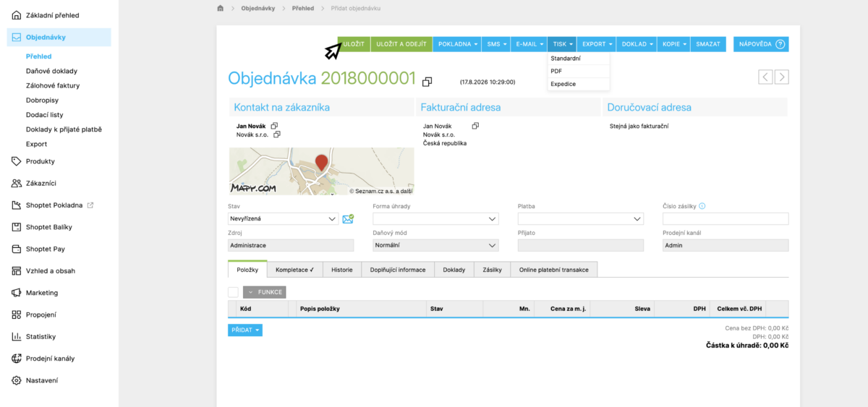Click into the Číslo zásilky input field
868x407 pixels.
coord(726,218)
